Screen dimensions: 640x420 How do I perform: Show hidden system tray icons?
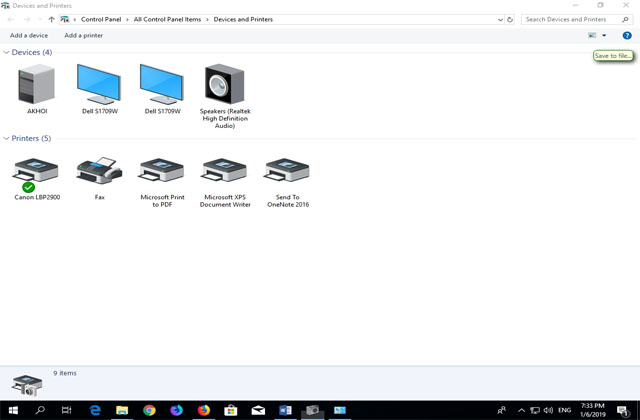pos(521,410)
